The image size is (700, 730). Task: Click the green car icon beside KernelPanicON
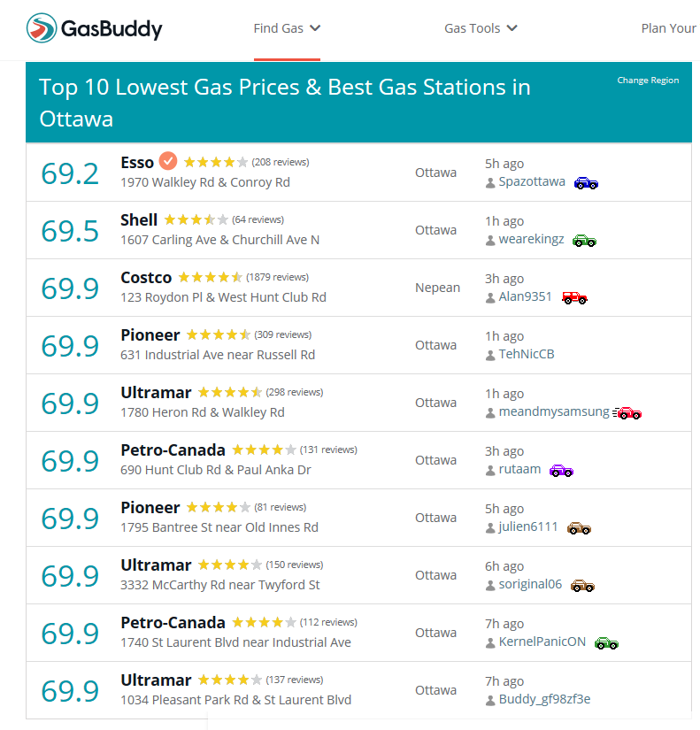coord(606,643)
